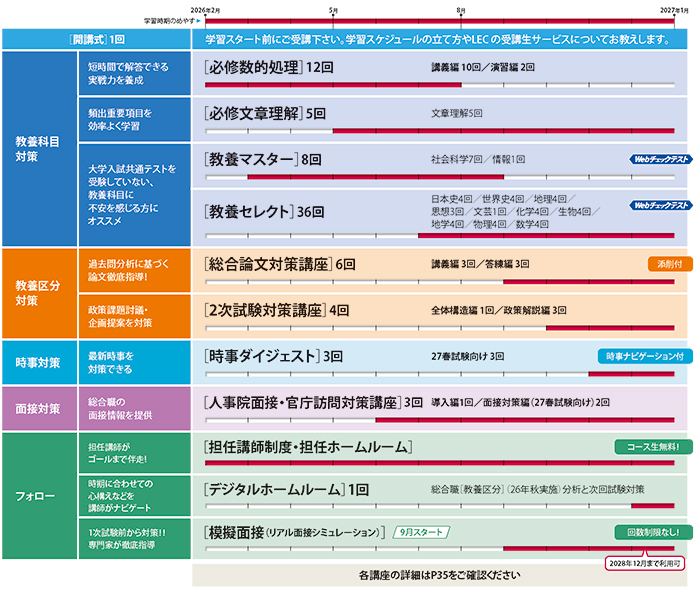
Task: Click the Webチェックテスト badge in 教養セレクト row
Action: point(660,205)
